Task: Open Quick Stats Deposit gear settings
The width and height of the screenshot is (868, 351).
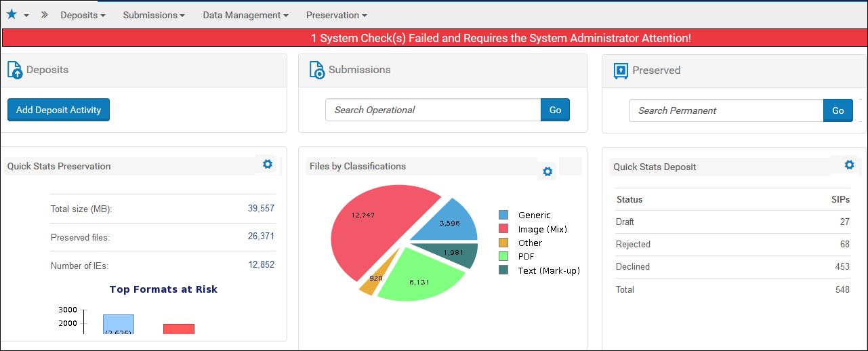Action: 849,165
